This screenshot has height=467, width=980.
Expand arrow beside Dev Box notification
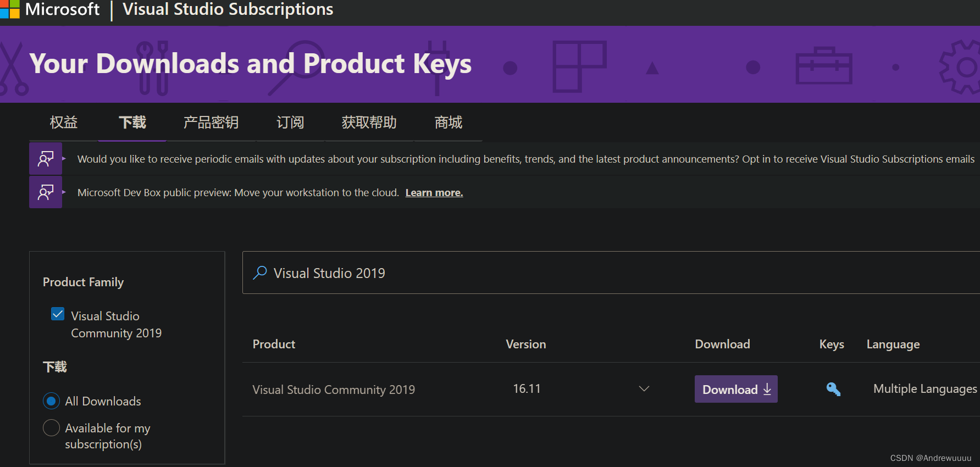[64, 192]
